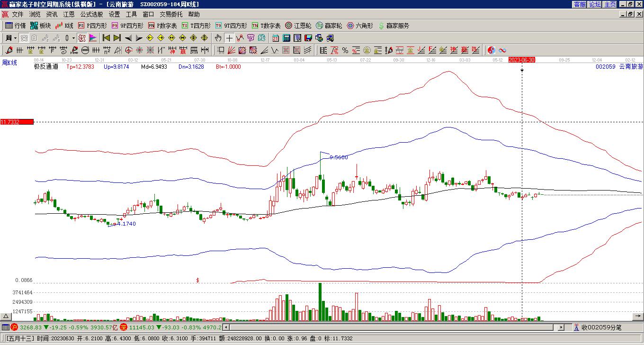Click the 极反通道 indicator label
Viewport: 644px width, 345px height.
pyautogui.click(x=46, y=67)
